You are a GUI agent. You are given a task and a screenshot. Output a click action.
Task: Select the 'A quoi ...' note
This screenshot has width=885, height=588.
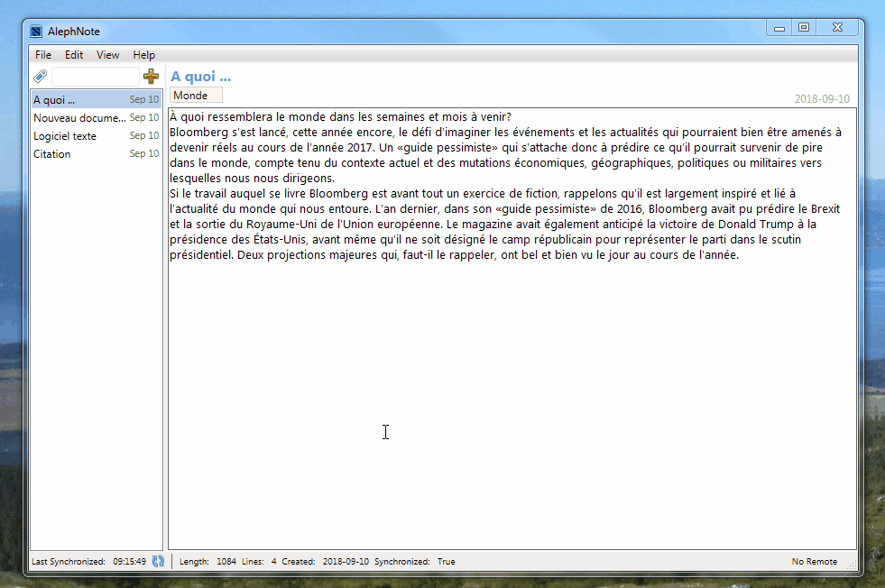tap(97, 100)
